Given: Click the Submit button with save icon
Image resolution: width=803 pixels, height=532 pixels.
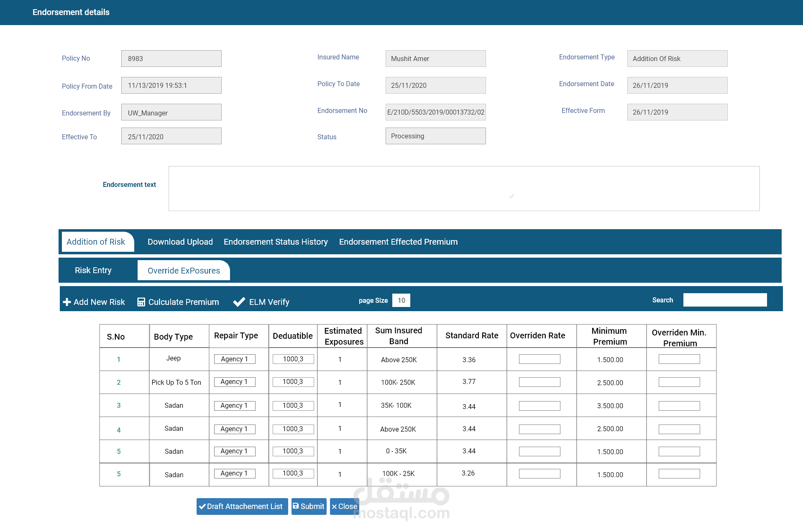Looking at the screenshot, I should [x=309, y=506].
